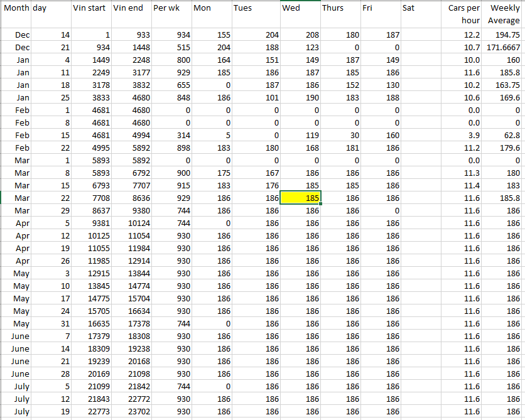Select the "Weekly Average" header cell
Screen dimensions: 525x420
pos(504,14)
